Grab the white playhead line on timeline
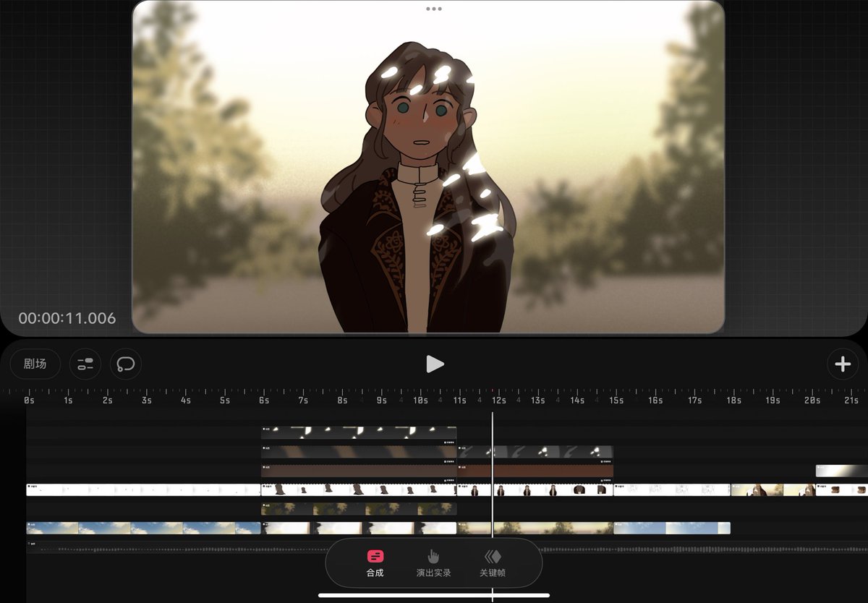Screen dimensions: 868x603 493,474
